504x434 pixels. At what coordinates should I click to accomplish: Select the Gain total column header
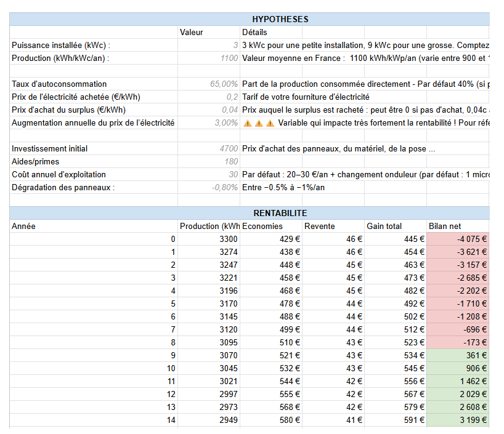[x=395, y=226]
